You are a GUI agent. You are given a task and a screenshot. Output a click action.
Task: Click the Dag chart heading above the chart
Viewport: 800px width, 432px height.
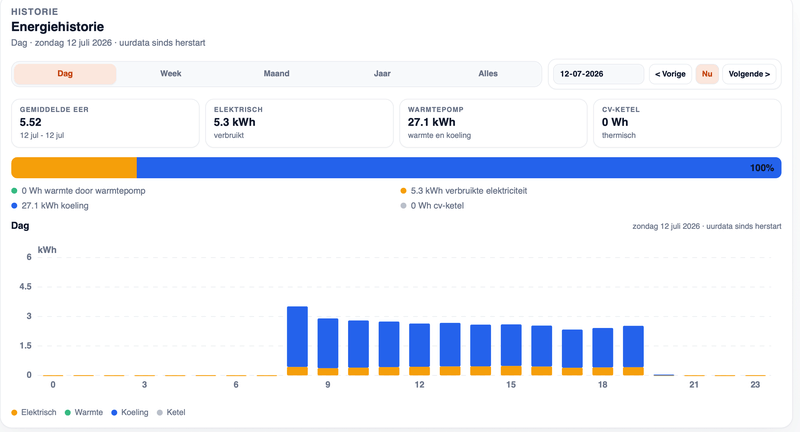(20, 226)
